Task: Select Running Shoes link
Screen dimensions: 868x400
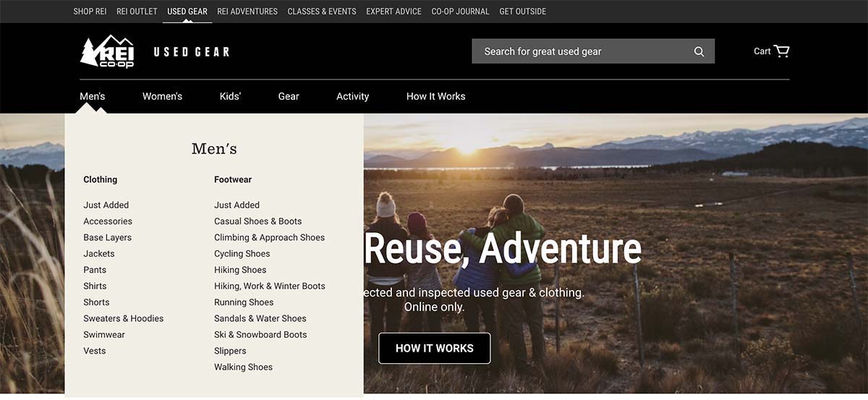Action: click(x=244, y=302)
